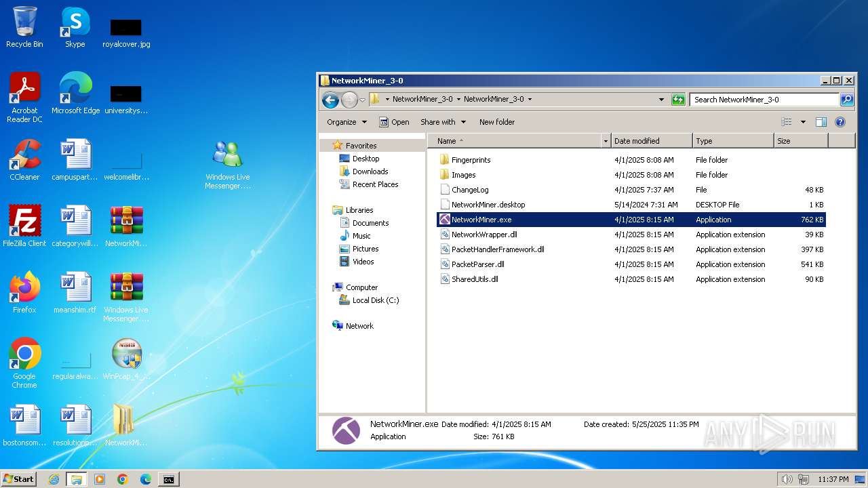Select Libraries in navigation pane

pyautogui.click(x=359, y=210)
